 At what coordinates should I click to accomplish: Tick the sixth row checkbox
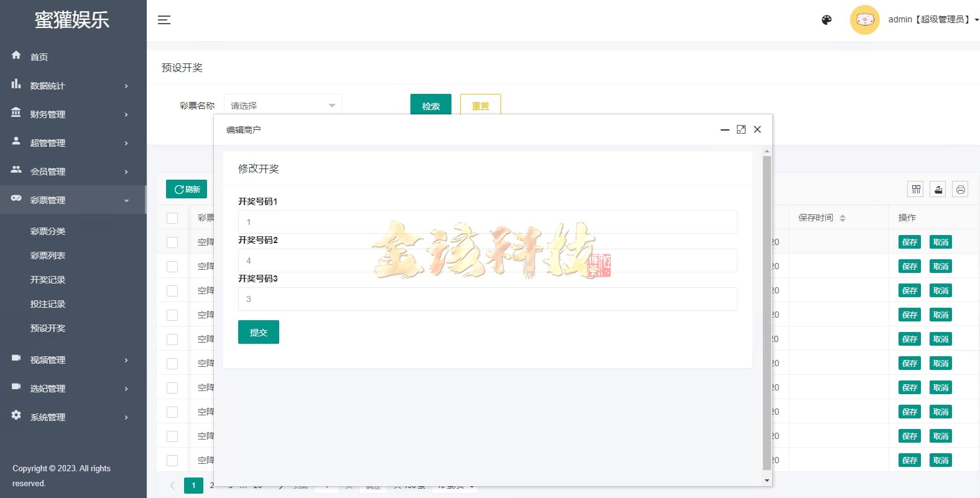pos(172,364)
